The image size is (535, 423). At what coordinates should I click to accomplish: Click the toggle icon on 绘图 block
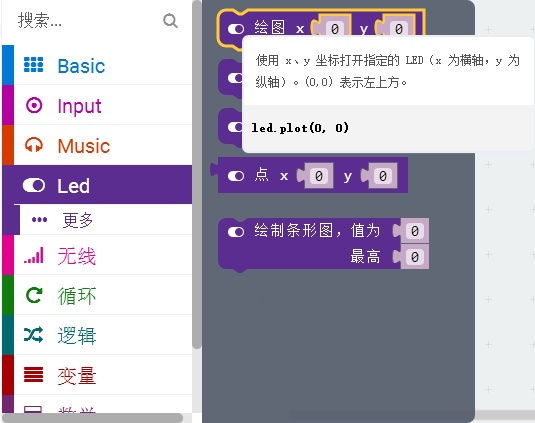pyautogui.click(x=236, y=29)
